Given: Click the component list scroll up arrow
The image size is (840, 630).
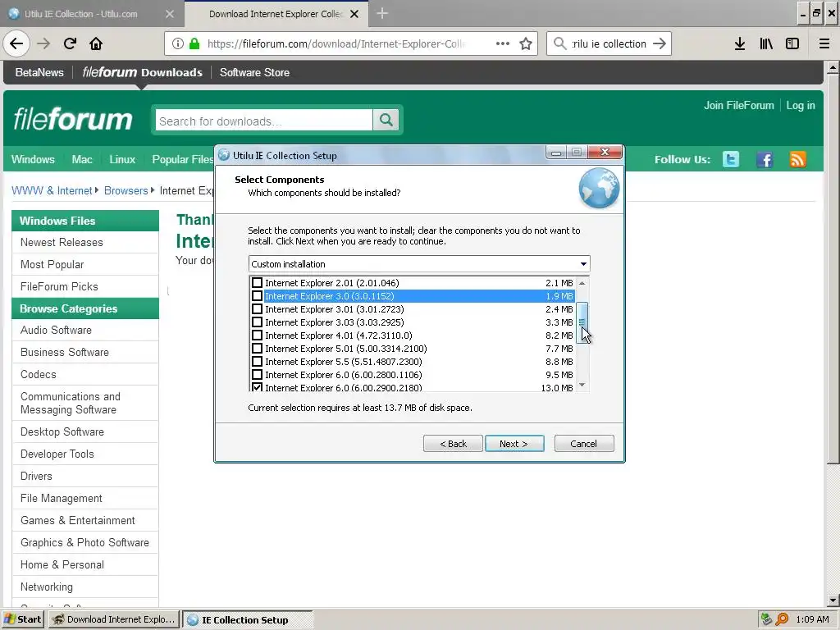Looking at the screenshot, I should pyautogui.click(x=582, y=282).
